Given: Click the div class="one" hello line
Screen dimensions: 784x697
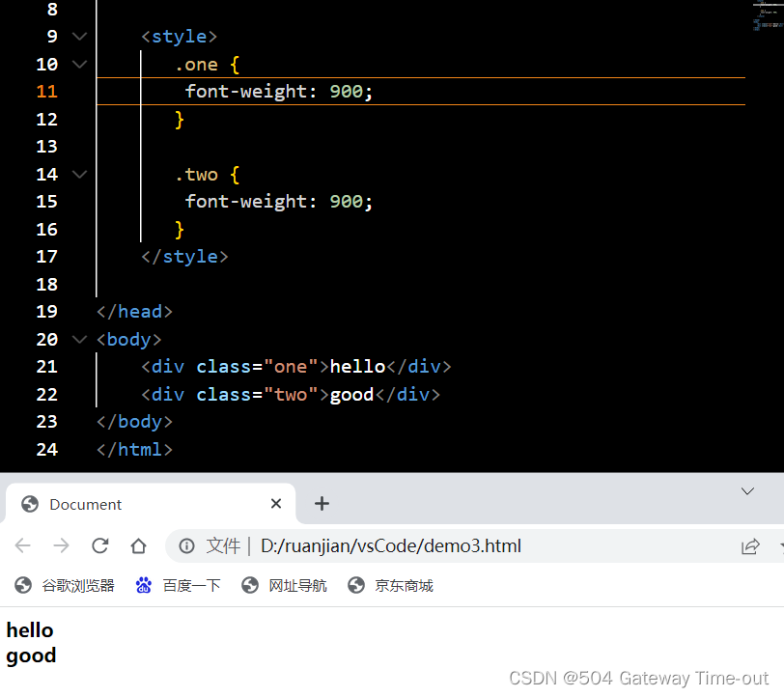Looking at the screenshot, I should click(x=296, y=367).
